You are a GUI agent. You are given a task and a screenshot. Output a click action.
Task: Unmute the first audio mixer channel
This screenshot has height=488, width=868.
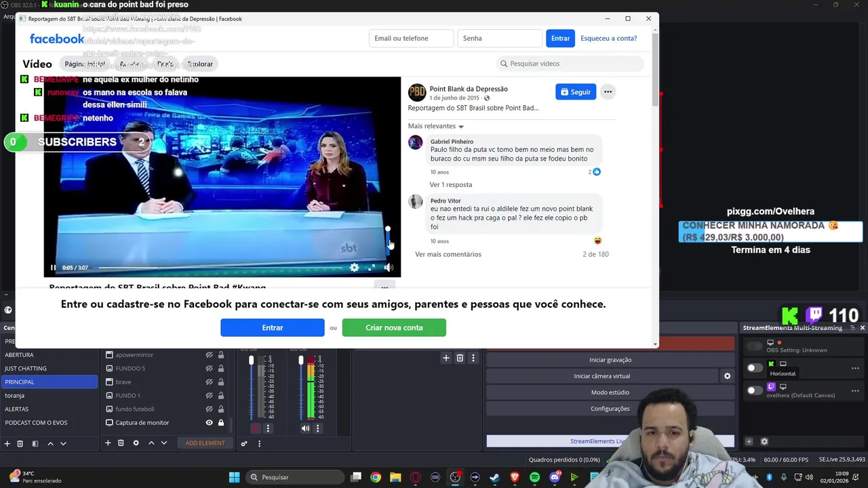pyautogui.click(x=255, y=428)
